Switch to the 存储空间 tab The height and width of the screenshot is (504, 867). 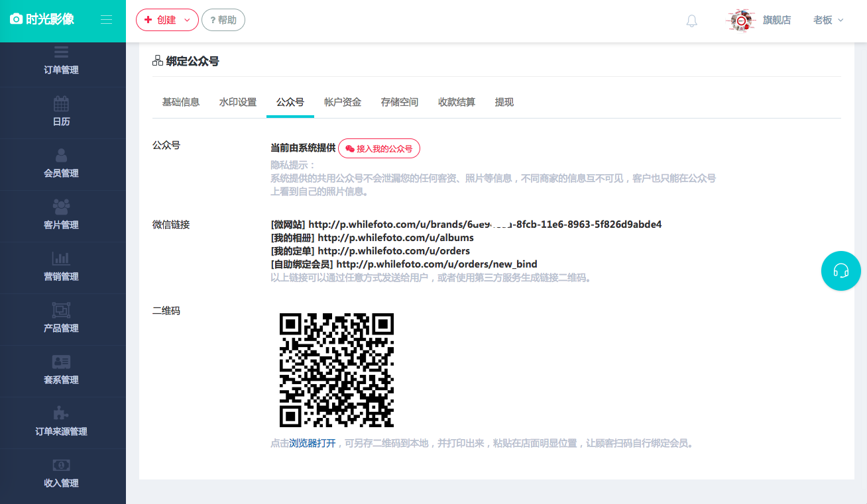(400, 102)
